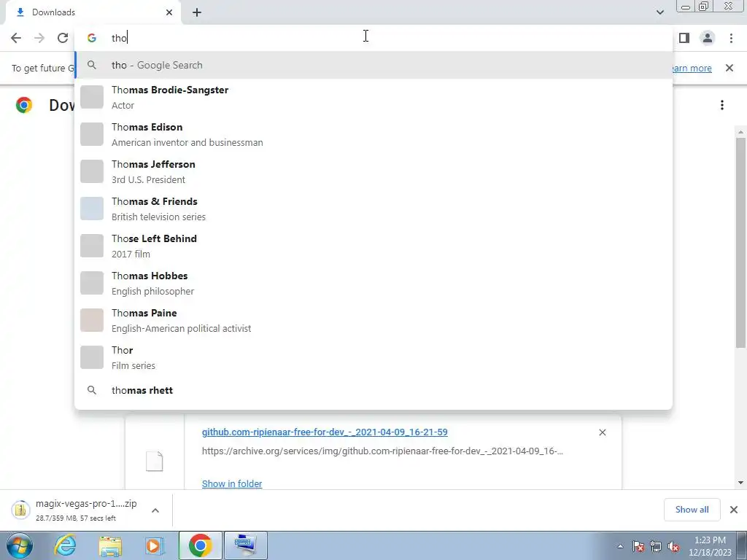Click the archive.org download URL text
747x560 pixels.
click(382, 451)
